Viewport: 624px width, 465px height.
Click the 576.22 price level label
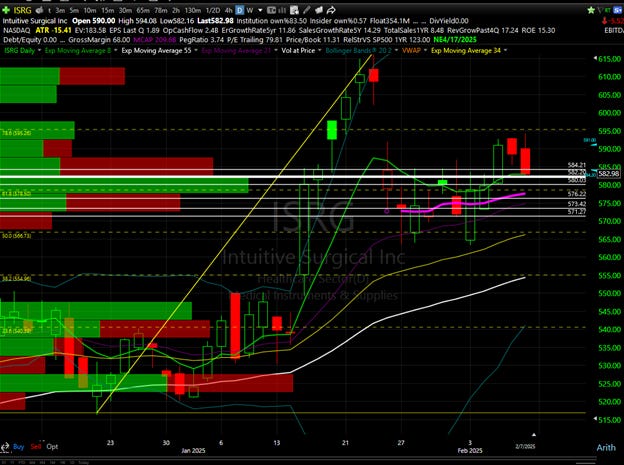(577, 194)
